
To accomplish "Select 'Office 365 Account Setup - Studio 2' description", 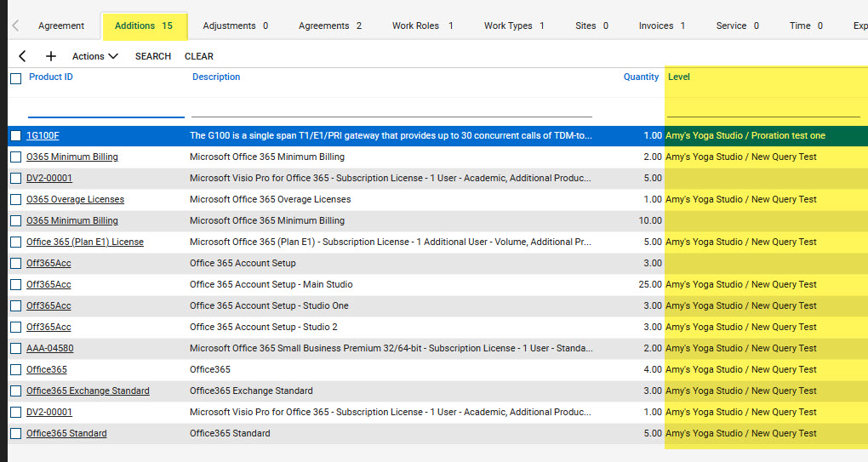I will (x=264, y=327).
